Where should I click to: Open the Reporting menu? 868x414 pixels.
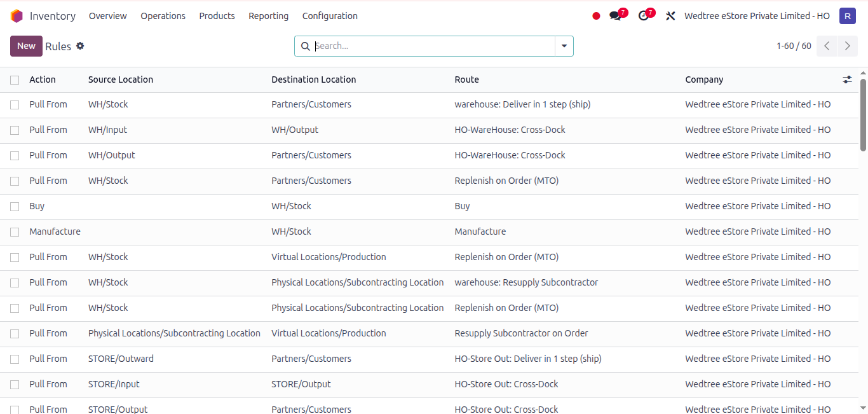[x=269, y=16]
